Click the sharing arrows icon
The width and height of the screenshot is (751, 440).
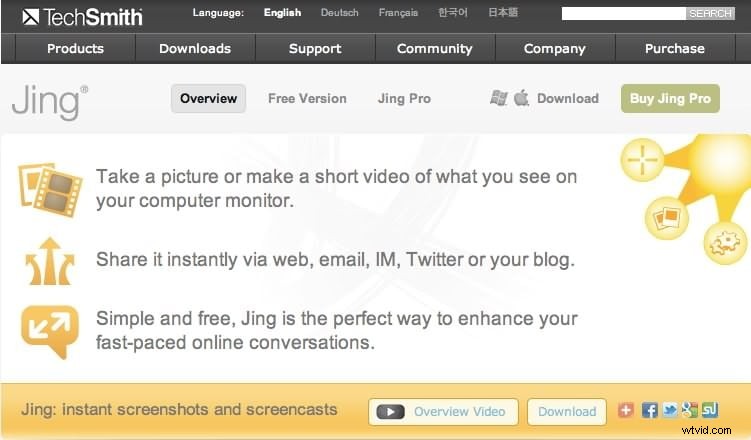coord(50,261)
